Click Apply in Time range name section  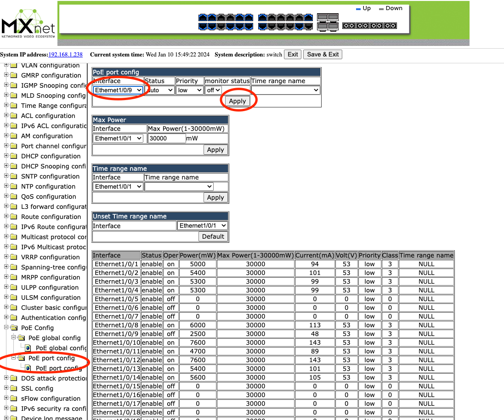point(215,197)
